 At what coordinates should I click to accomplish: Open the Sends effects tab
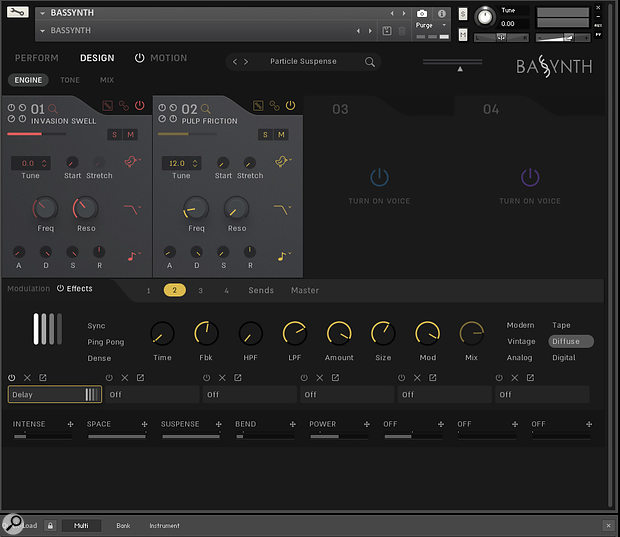[x=261, y=290]
